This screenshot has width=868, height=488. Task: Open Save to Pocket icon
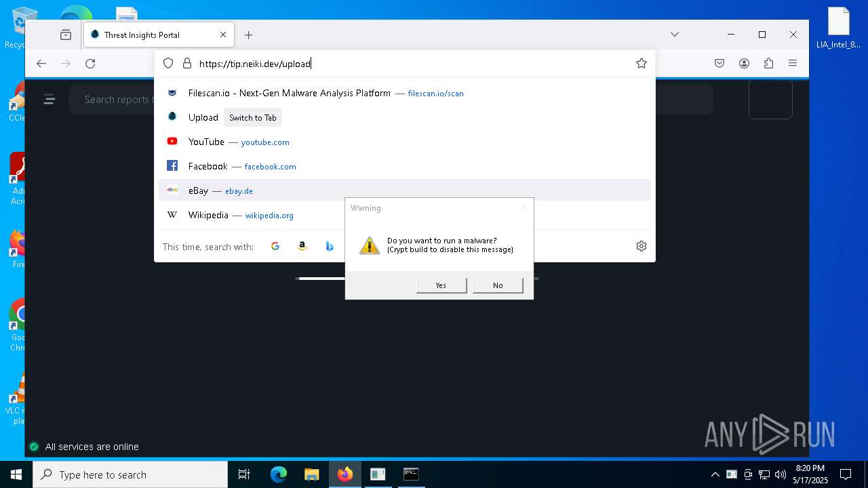[x=719, y=64]
